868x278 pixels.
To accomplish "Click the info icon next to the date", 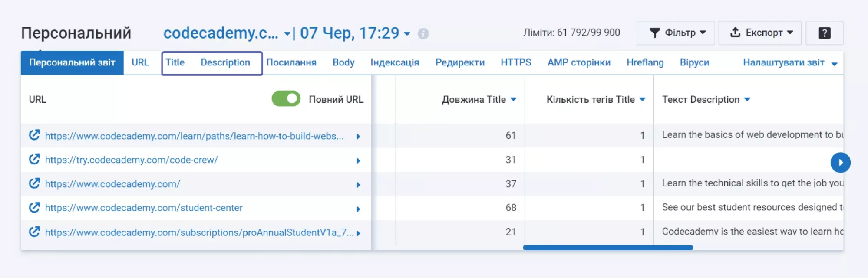I will tap(423, 34).
